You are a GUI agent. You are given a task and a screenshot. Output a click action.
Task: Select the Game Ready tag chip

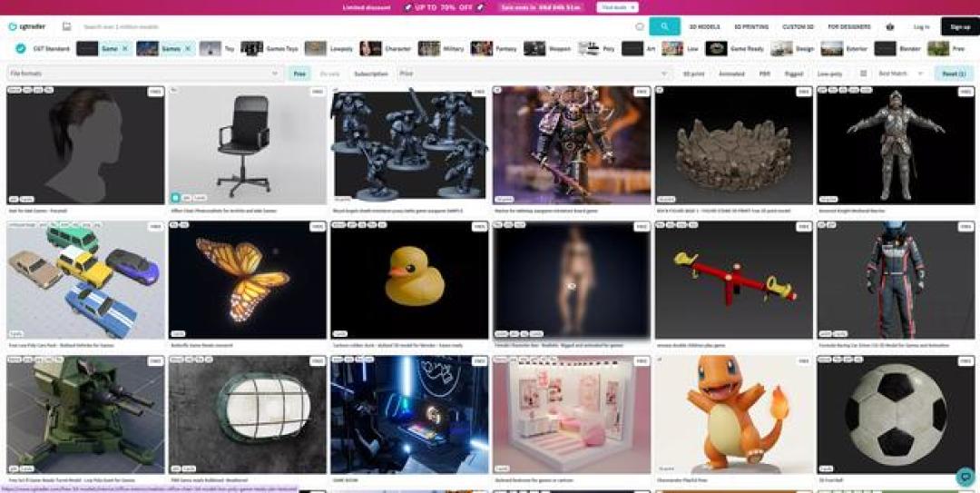[735, 48]
